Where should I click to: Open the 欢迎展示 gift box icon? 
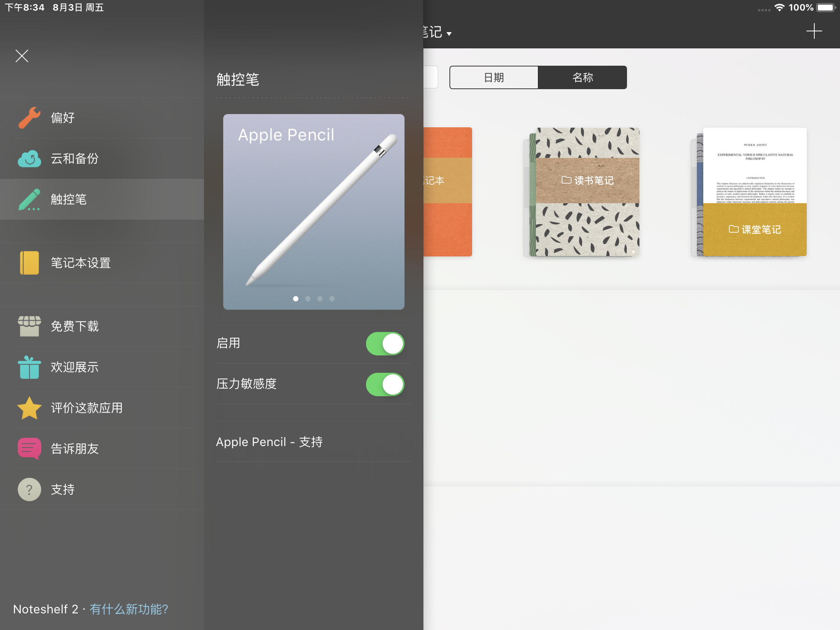coord(29,367)
